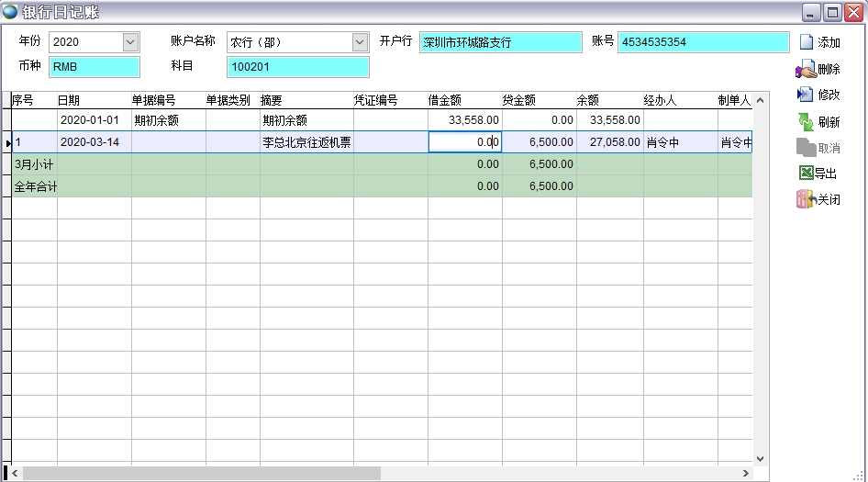
Task: Click the 删除 (Delete) icon button
Action: [806, 69]
